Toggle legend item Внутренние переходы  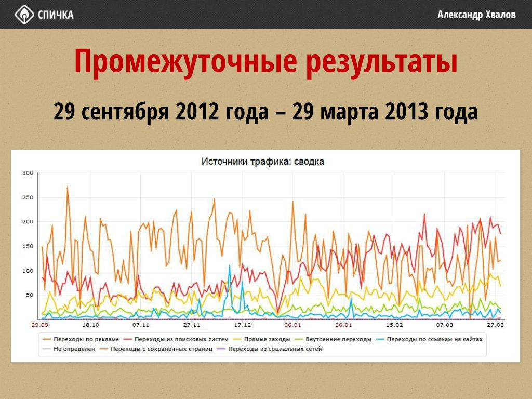pos(333,339)
